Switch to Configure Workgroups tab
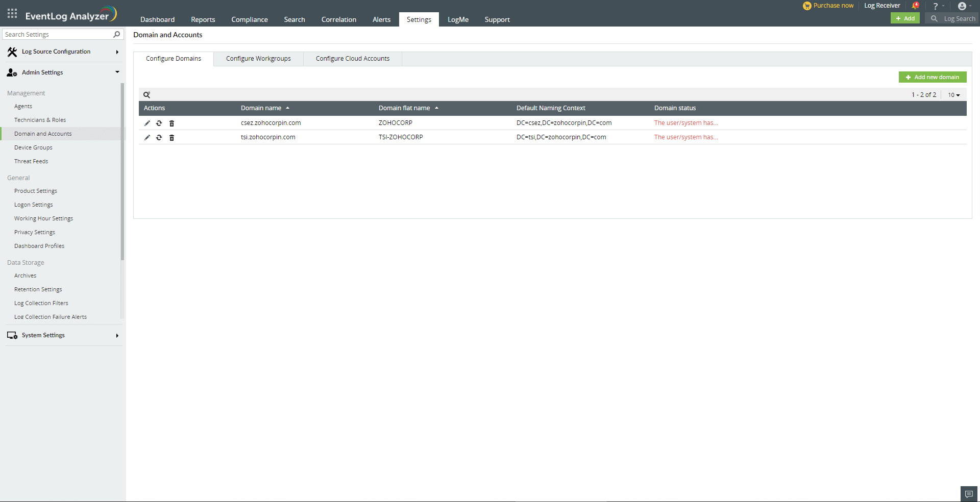The width and height of the screenshot is (980, 502). click(258, 59)
